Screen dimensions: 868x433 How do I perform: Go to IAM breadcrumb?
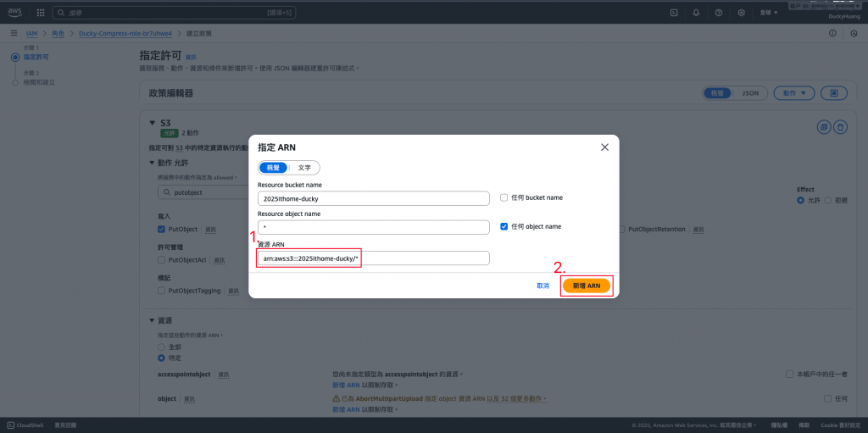(31, 34)
